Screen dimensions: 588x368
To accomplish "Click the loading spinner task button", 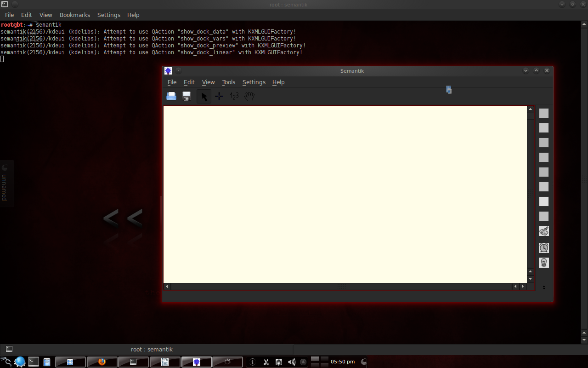I will (228, 362).
